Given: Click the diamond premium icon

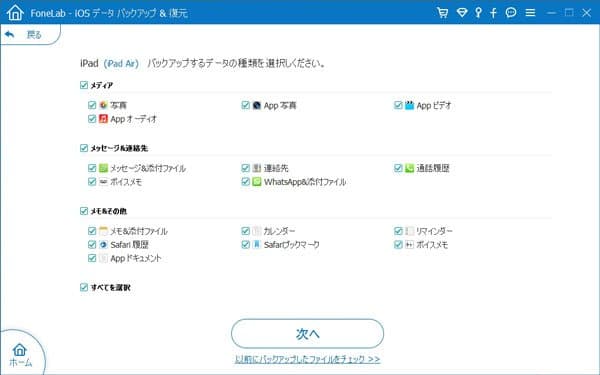Looking at the screenshot, I should 462,13.
